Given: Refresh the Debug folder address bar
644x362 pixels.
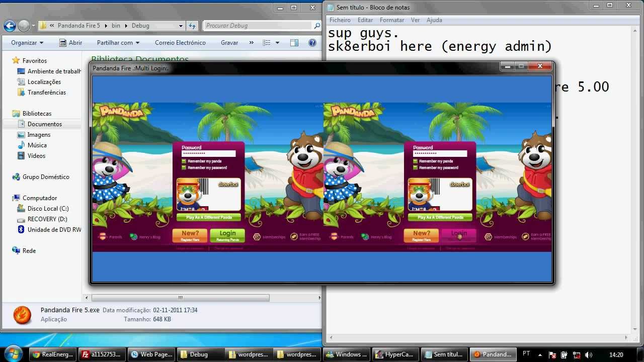Looking at the screenshot, I should 192,26.
